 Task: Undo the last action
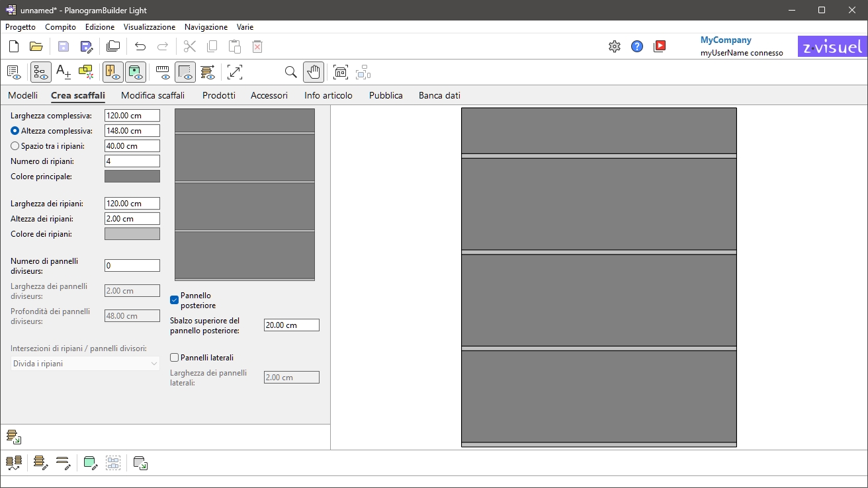point(140,46)
